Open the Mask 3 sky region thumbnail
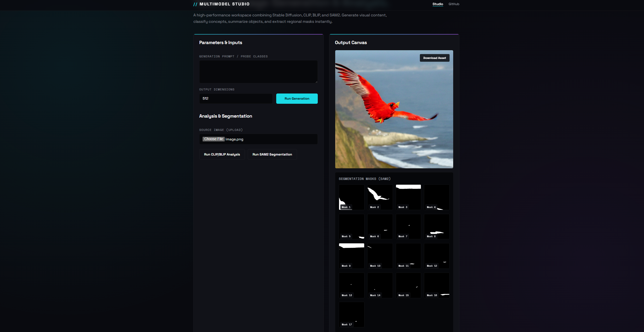644x332 pixels. coord(408,197)
